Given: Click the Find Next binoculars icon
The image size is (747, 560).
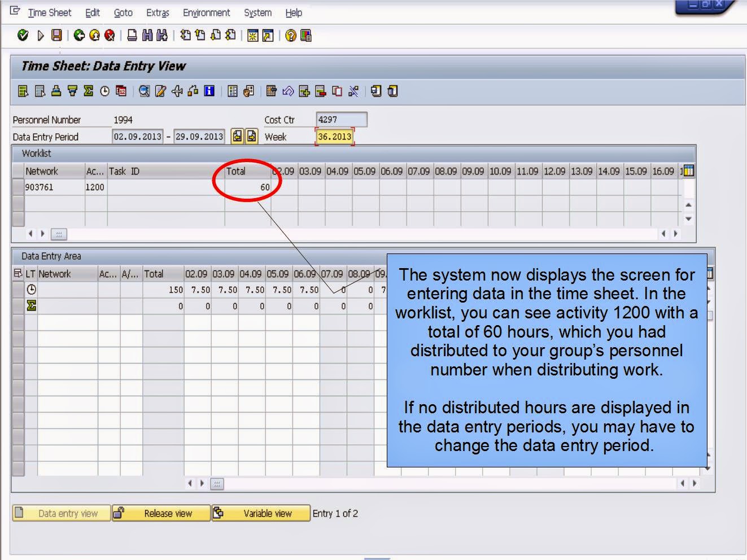Looking at the screenshot, I should 162,36.
